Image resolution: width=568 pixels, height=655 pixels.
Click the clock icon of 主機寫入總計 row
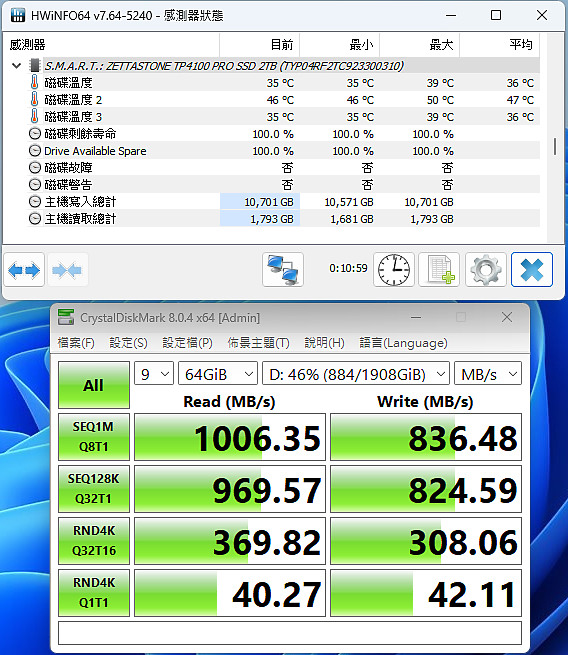tap(35, 202)
